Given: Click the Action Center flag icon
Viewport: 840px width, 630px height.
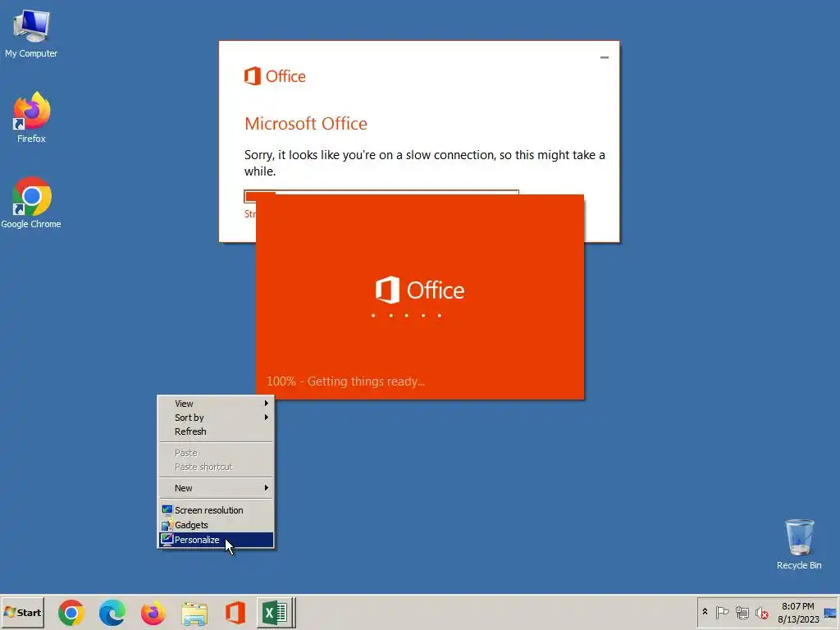Looking at the screenshot, I should tap(722, 612).
